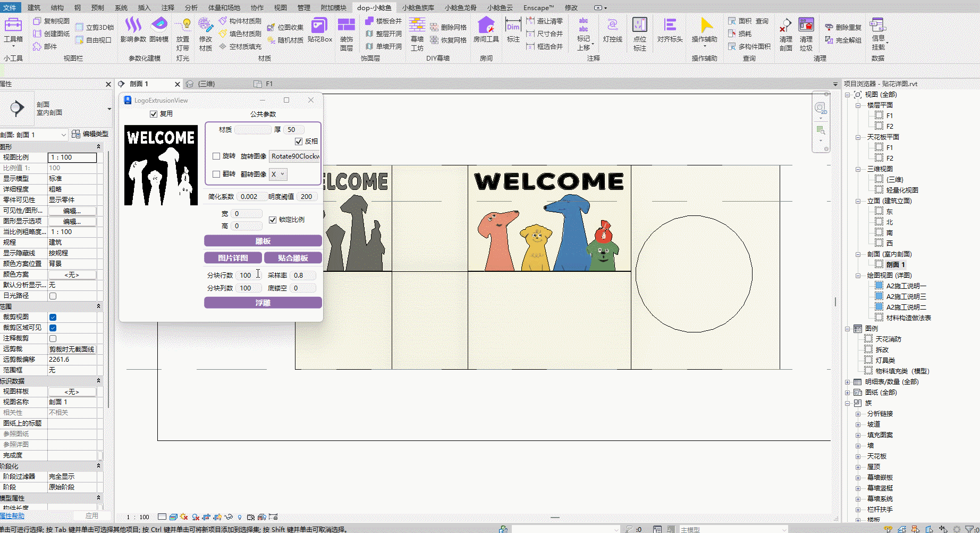The image size is (980, 533).
Task: Switch to the (三维) view tab
Action: (206, 84)
